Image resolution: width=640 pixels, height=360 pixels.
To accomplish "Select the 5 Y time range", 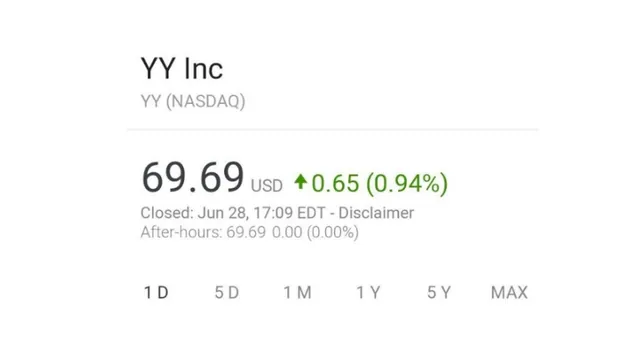I will [439, 292].
